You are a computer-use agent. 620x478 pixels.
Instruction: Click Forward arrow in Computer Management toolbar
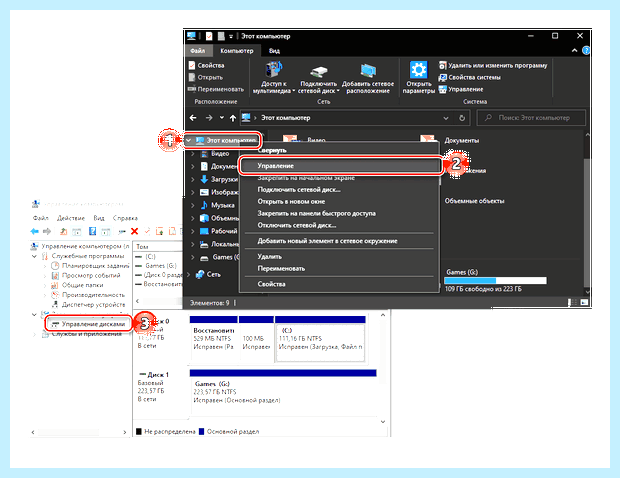pos(47,231)
